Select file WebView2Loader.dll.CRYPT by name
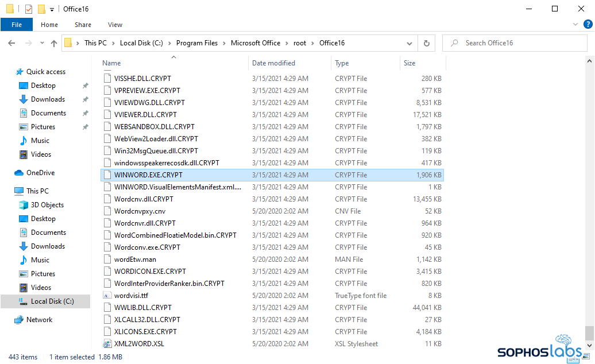595x364 pixels. (x=156, y=139)
